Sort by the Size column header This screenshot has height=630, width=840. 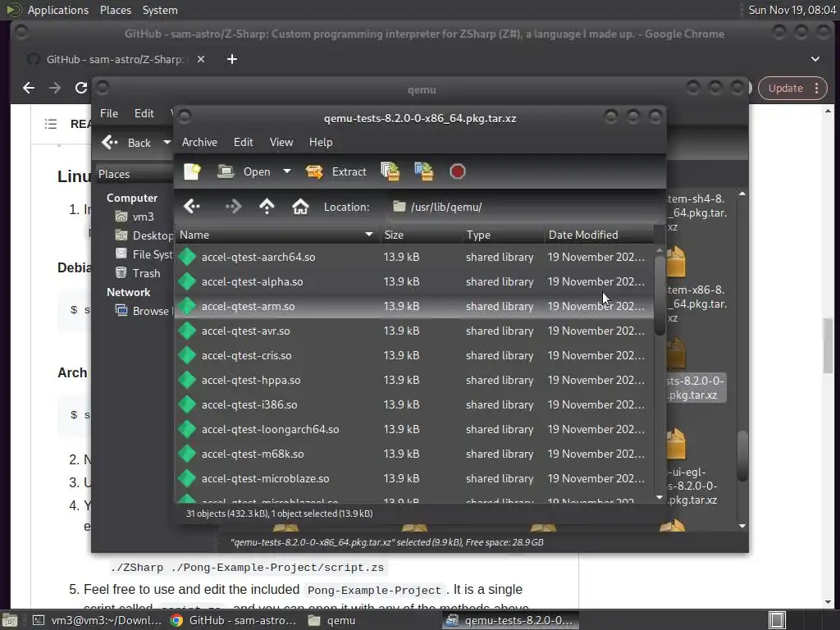(420, 235)
